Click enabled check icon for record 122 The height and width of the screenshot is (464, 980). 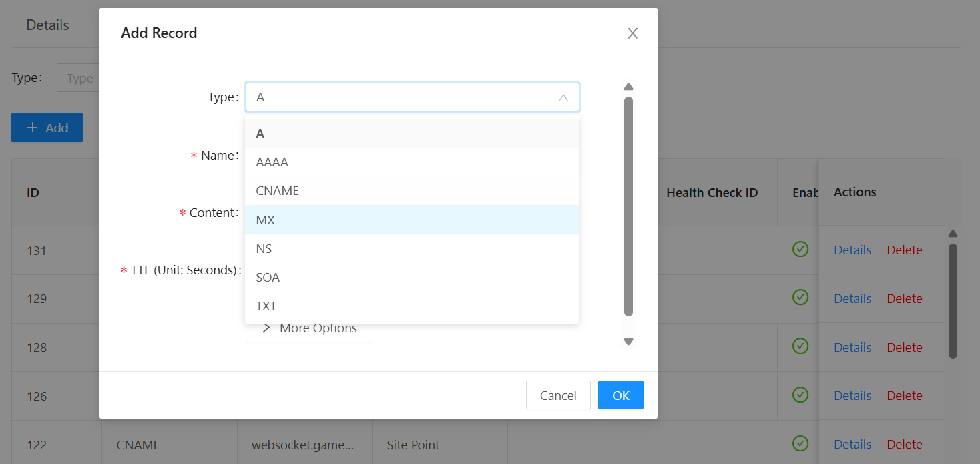800,443
